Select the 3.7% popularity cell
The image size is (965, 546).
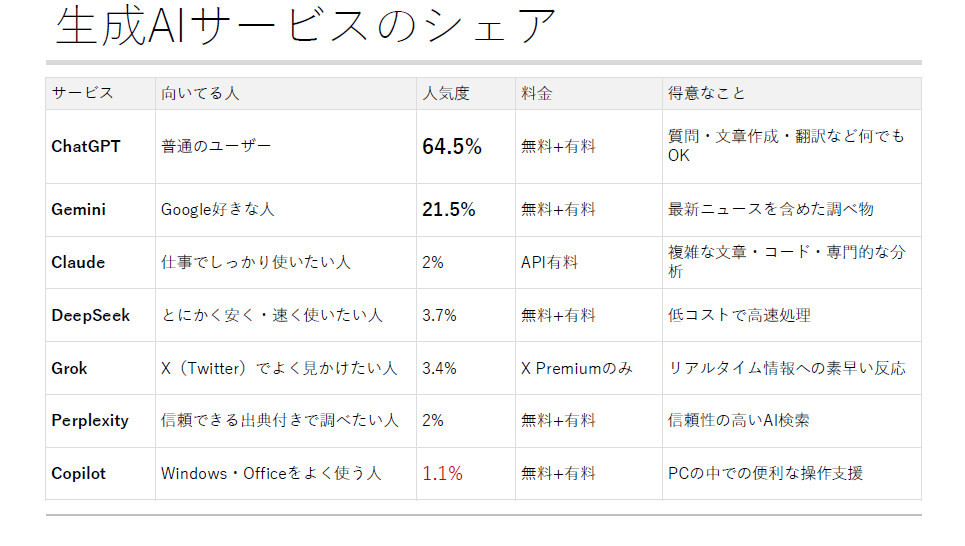point(439,315)
